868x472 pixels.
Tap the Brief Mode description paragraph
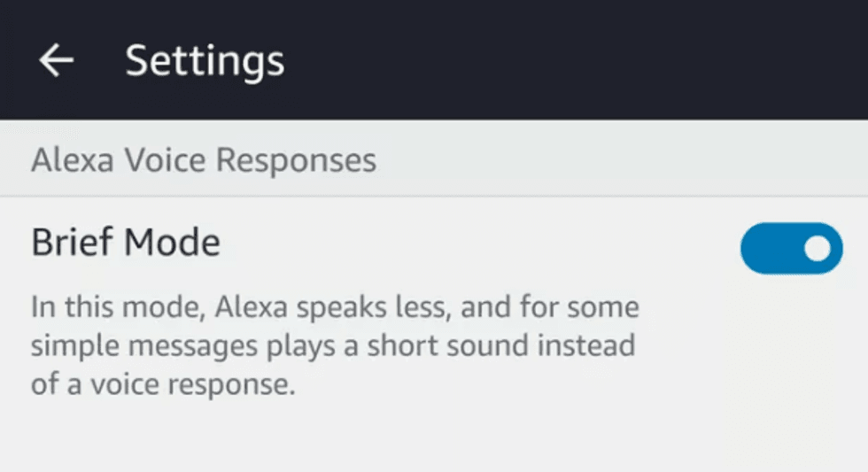click(335, 346)
